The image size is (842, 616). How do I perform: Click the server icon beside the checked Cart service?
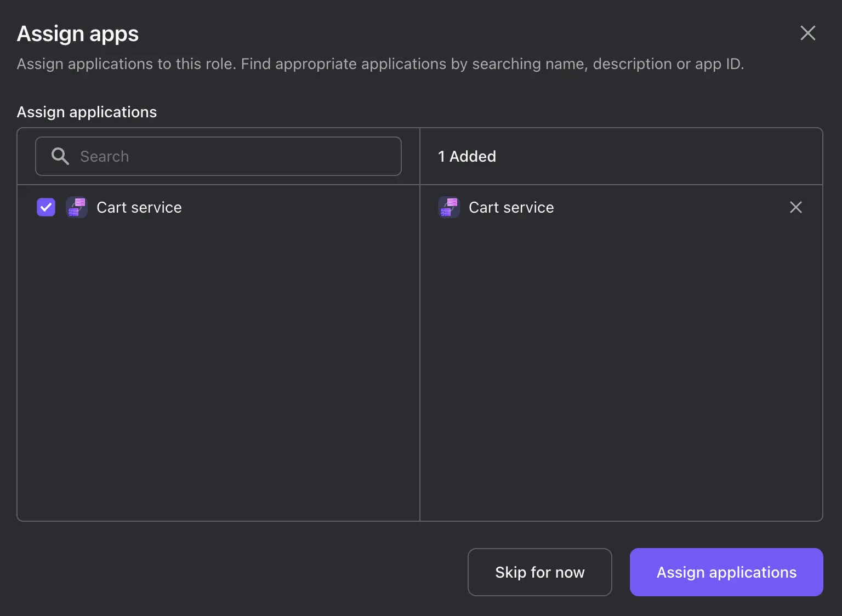[x=76, y=207]
